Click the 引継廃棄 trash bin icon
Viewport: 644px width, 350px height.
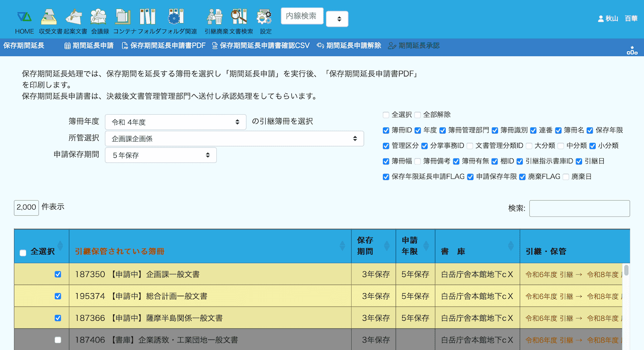coord(215,17)
